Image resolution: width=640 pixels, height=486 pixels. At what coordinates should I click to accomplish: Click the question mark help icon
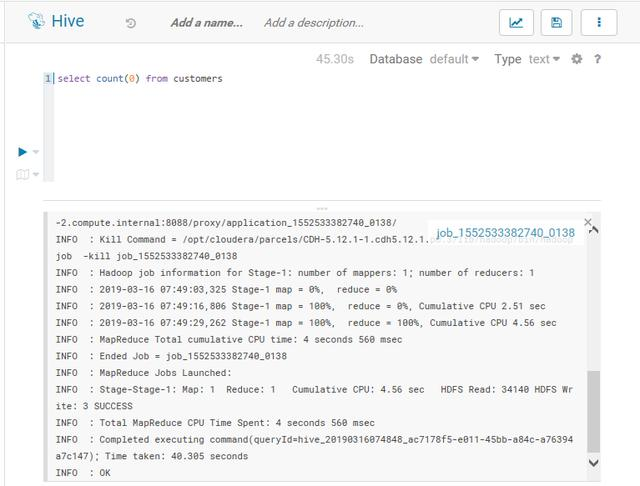pos(597,59)
